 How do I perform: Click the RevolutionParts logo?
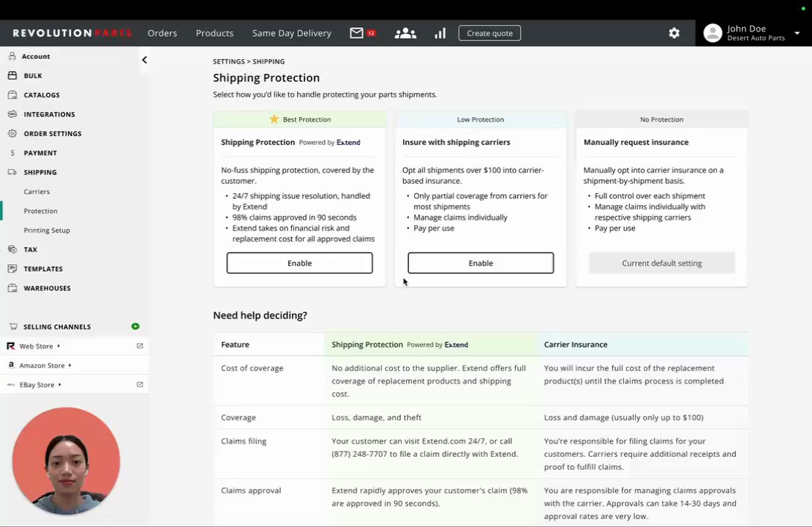click(72, 33)
